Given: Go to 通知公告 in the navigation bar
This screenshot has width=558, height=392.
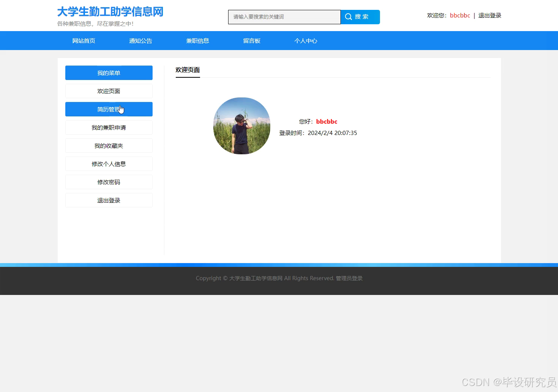Looking at the screenshot, I should (141, 41).
